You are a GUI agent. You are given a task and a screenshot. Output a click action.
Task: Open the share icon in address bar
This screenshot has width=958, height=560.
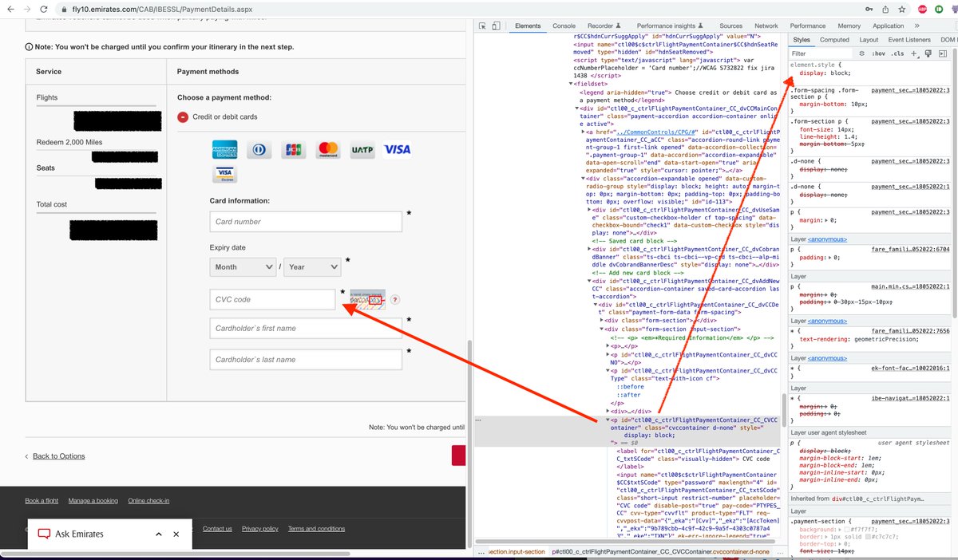(x=885, y=10)
